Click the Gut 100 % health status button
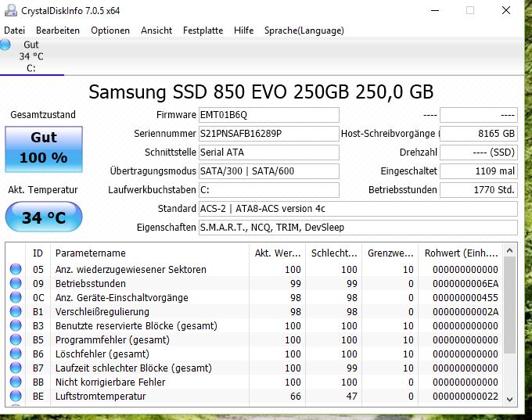532x420 pixels. 44,149
